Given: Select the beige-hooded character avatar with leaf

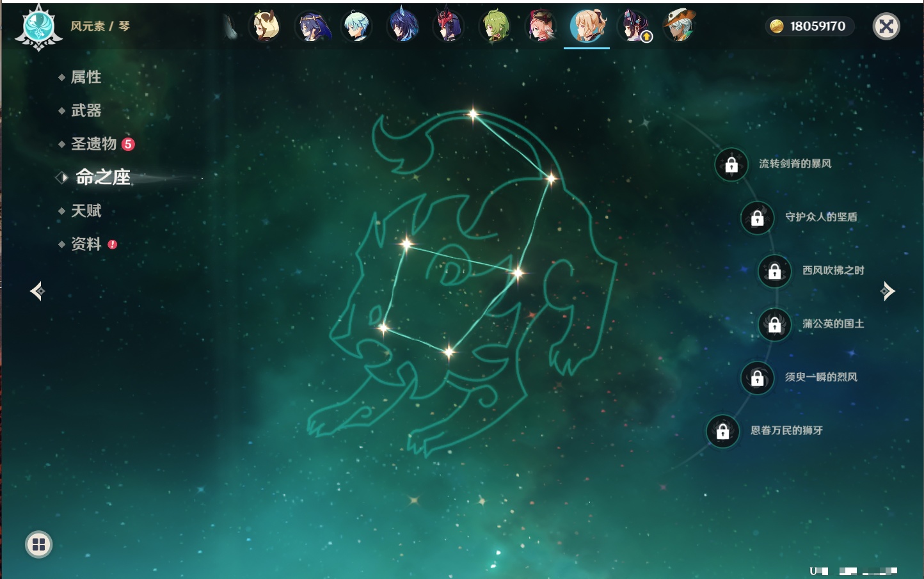Looking at the screenshot, I should point(266,26).
